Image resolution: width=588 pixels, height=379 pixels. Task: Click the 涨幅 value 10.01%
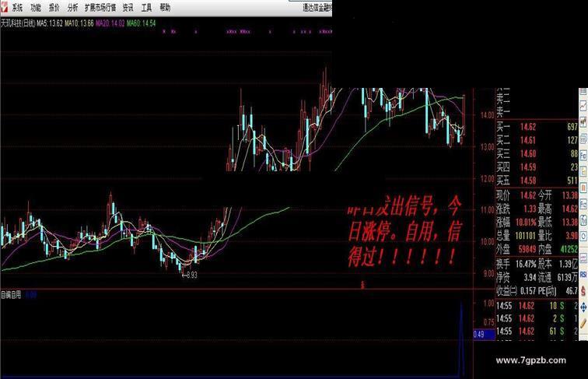point(526,222)
